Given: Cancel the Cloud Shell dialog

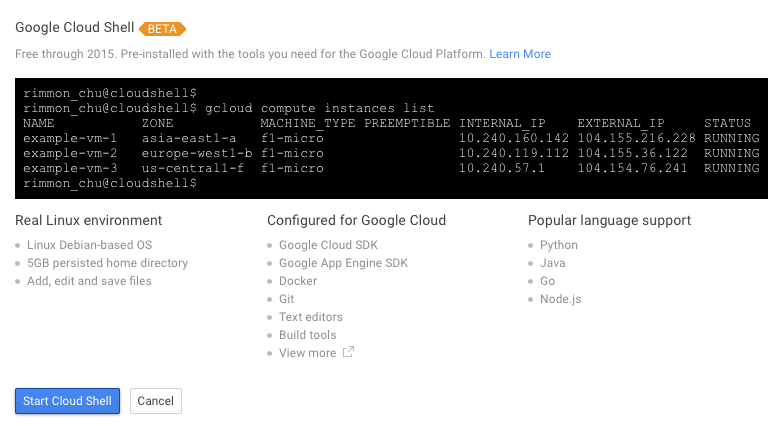Looking at the screenshot, I should click(x=156, y=401).
